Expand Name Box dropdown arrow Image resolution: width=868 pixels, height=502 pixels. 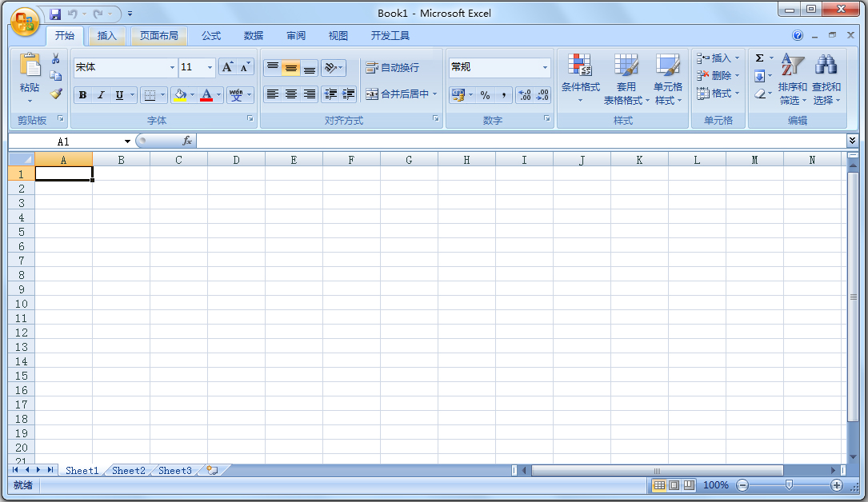(x=127, y=141)
